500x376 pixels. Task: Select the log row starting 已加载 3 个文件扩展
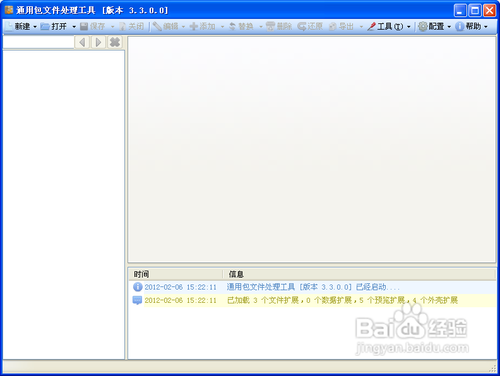tap(313, 300)
